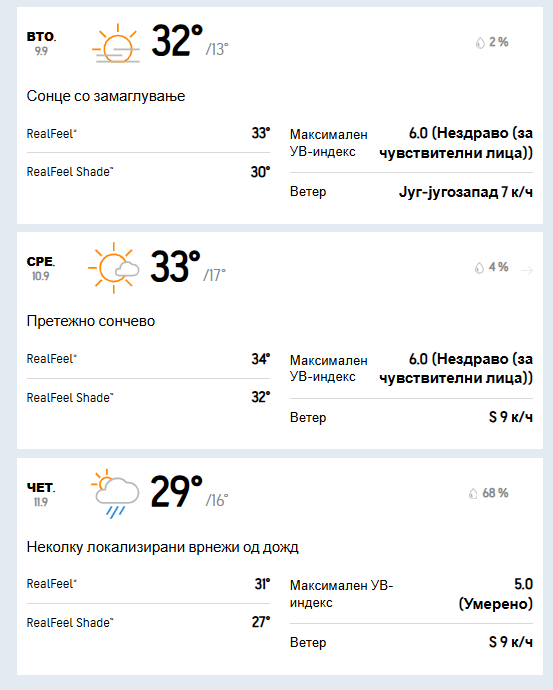Click Tuesday's wind value Југ-југозапад 7 к/ч

[x=466, y=192]
